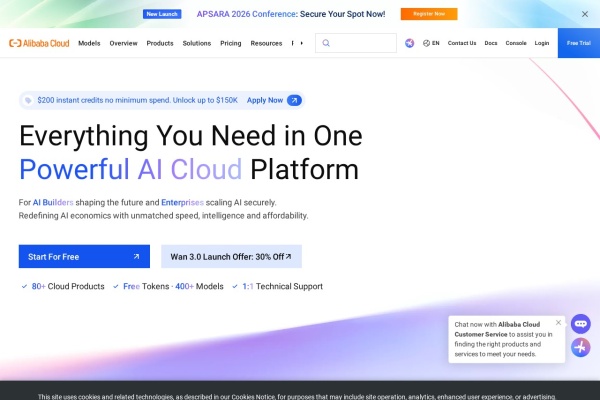
Task: Click the Apply Now link
Action: click(x=265, y=100)
